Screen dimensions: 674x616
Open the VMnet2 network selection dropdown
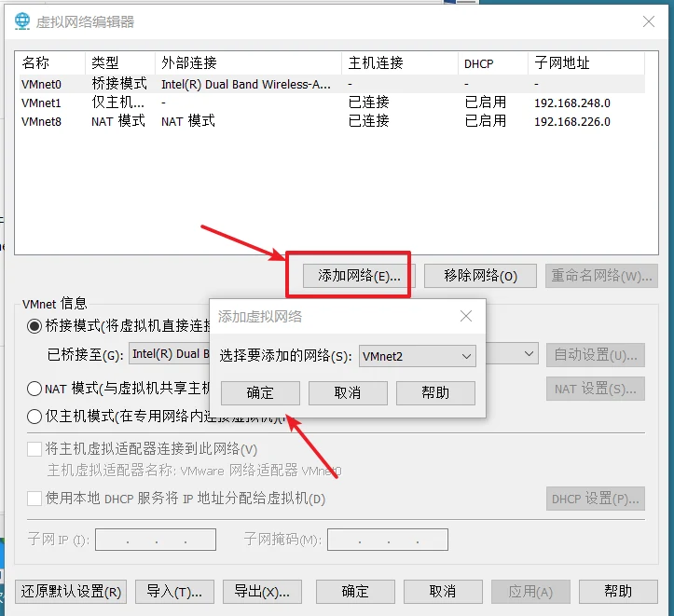pyautogui.click(x=418, y=356)
